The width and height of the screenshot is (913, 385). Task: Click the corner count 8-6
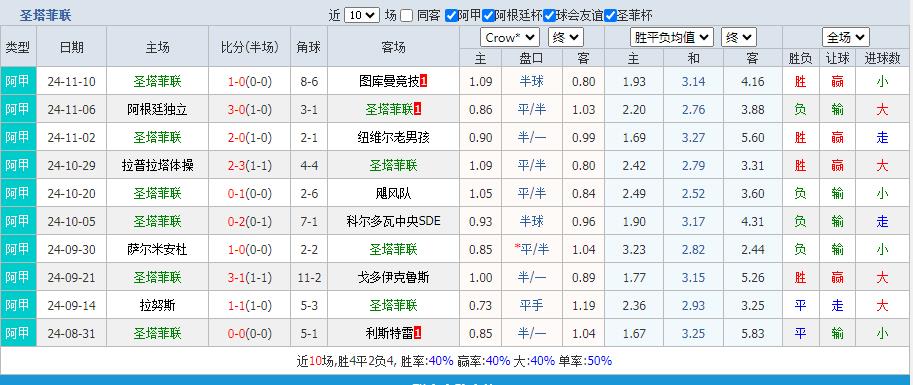point(309,82)
